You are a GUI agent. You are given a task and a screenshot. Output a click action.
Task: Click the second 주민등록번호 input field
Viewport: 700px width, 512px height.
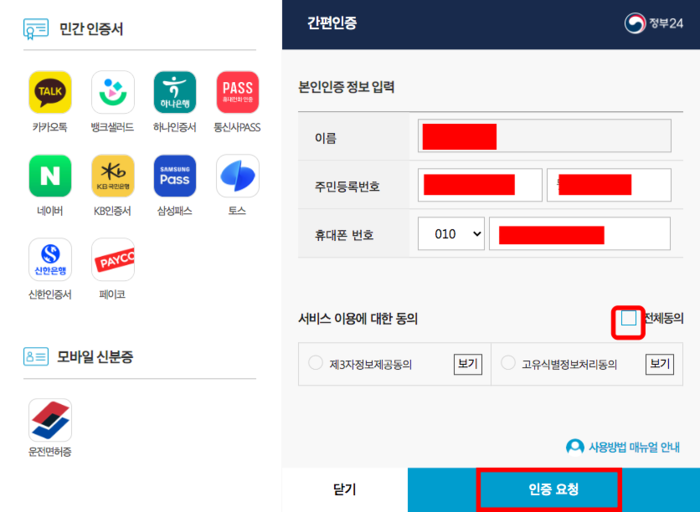[609, 185]
